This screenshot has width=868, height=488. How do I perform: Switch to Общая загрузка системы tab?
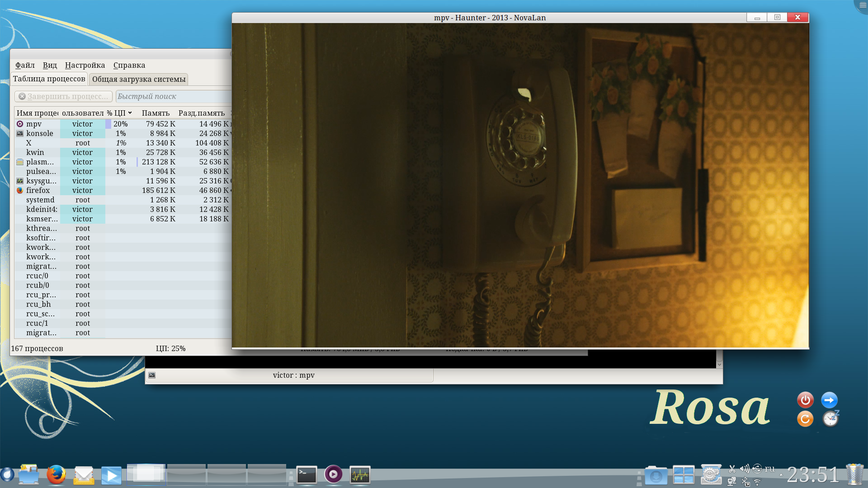click(x=139, y=79)
